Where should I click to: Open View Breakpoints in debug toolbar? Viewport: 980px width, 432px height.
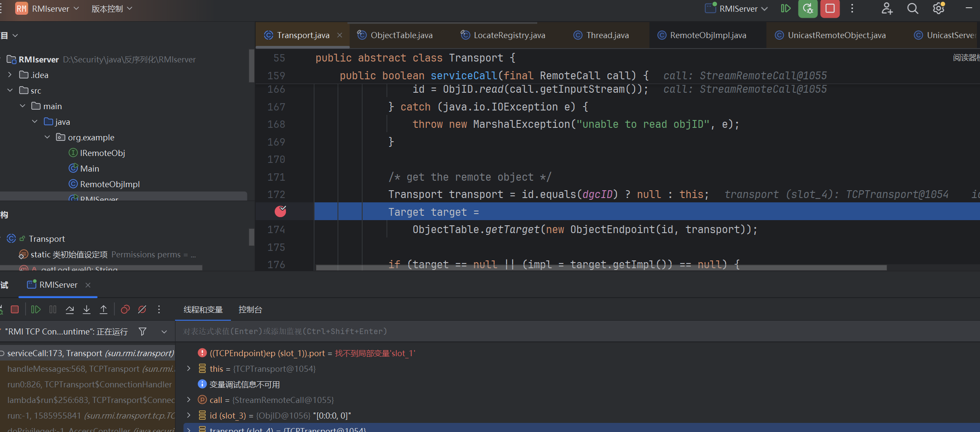click(125, 309)
